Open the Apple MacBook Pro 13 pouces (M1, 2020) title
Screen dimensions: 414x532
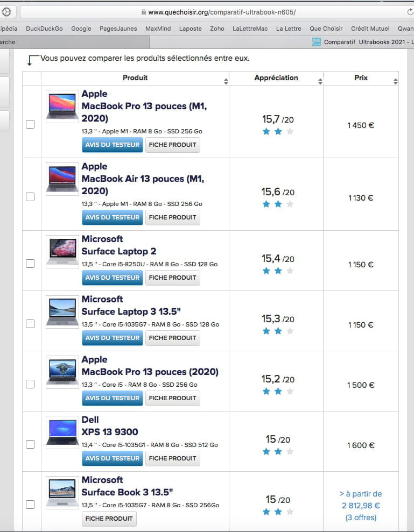click(x=144, y=106)
